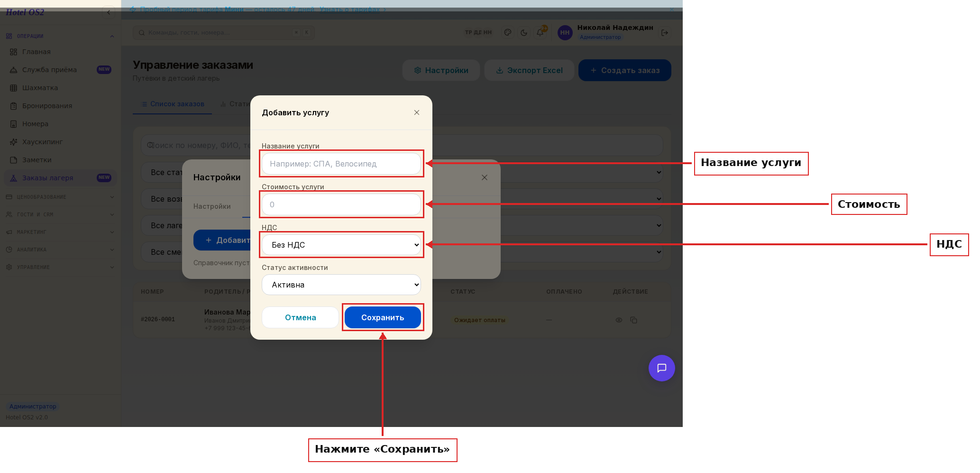
Task: Switch to Статистика tab
Action: click(x=235, y=104)
